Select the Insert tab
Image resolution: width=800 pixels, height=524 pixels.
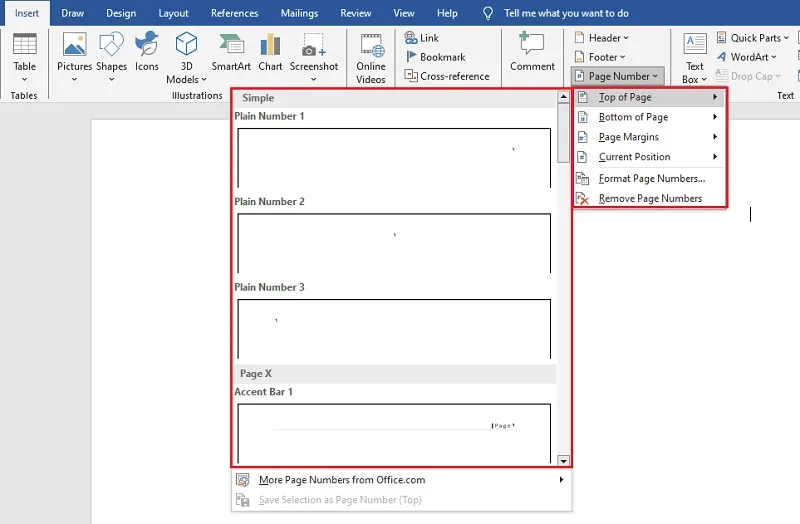[x=27, y=13]
